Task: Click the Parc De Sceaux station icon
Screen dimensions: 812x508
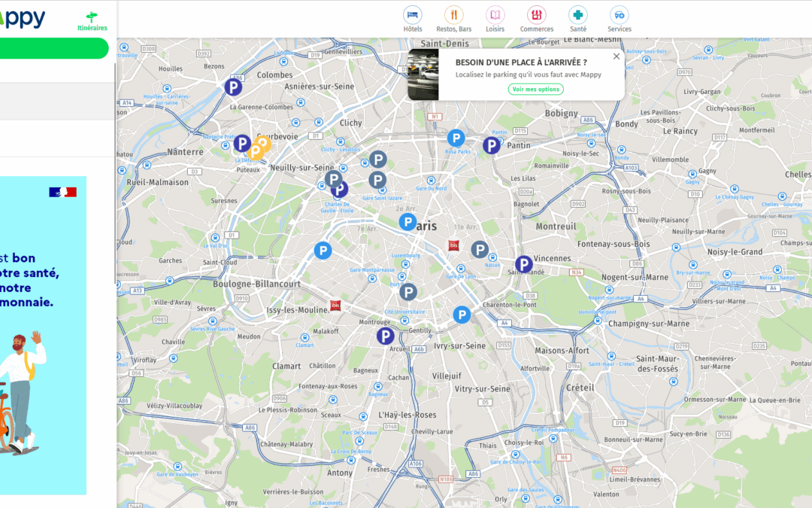Action: 359,440
